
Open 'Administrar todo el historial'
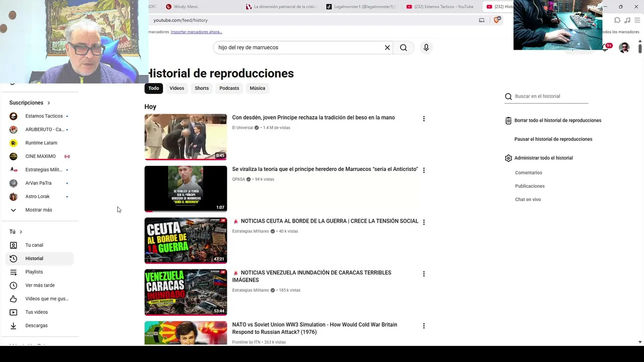coord(543,158)
